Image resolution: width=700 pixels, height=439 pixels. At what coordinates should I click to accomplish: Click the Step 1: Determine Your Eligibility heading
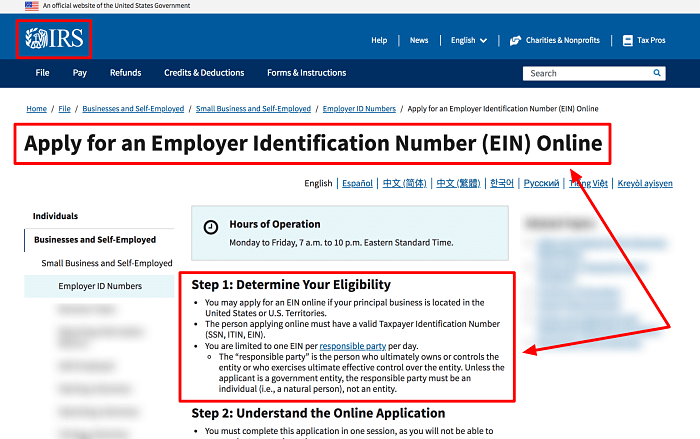[x=291, y=284]
